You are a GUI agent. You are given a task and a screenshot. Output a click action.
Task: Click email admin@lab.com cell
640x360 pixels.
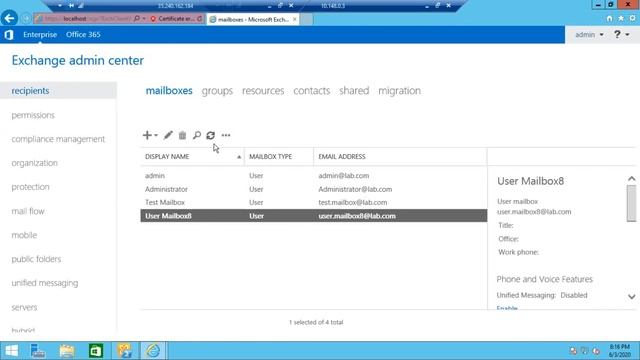[x=344, y=176]
